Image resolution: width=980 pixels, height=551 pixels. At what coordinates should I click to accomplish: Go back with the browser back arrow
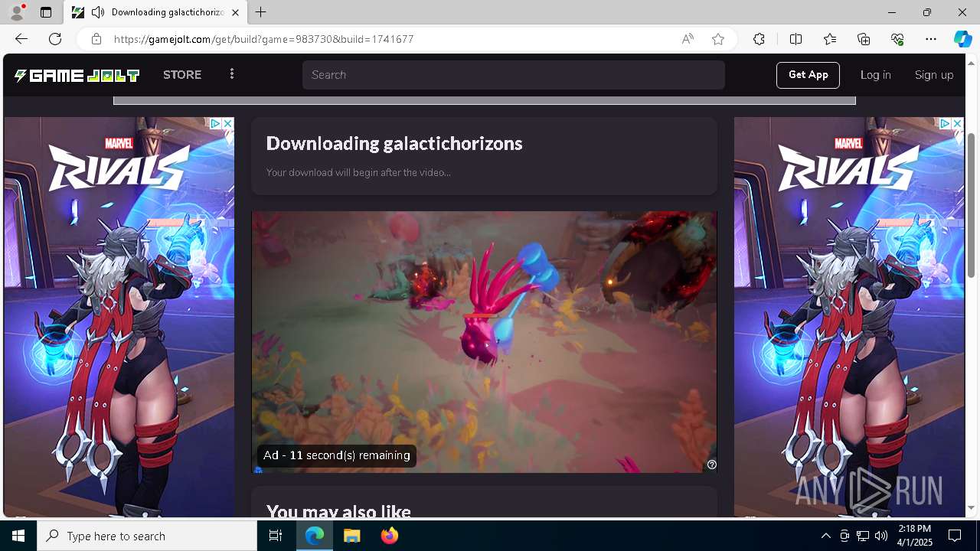click(x=21, y=39)
